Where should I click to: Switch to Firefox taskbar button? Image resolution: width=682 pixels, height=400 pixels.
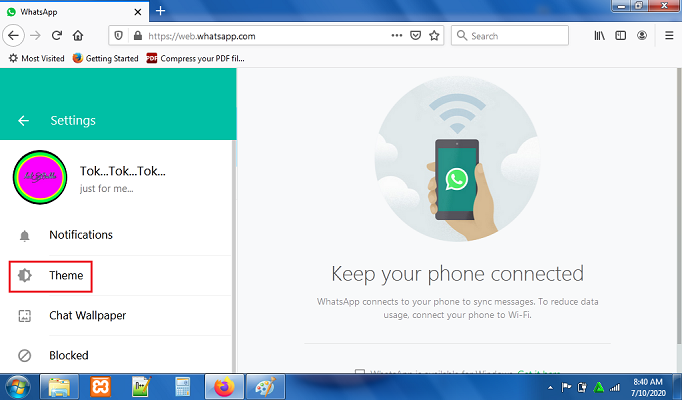pyautogui.click(x=224, y=387)
